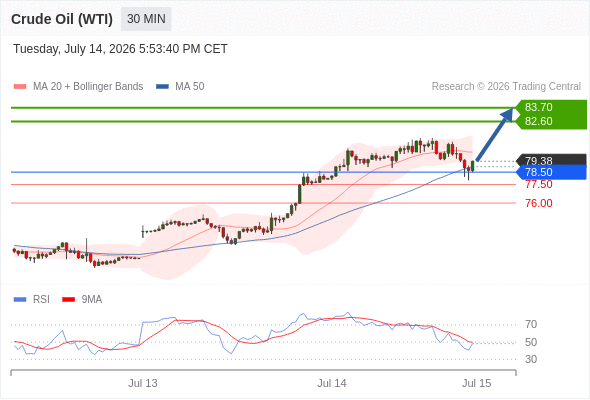Viewport: 590px width, 400px height.
Task: Click the 82.60 resistance price label
Action: click(538, 121)
